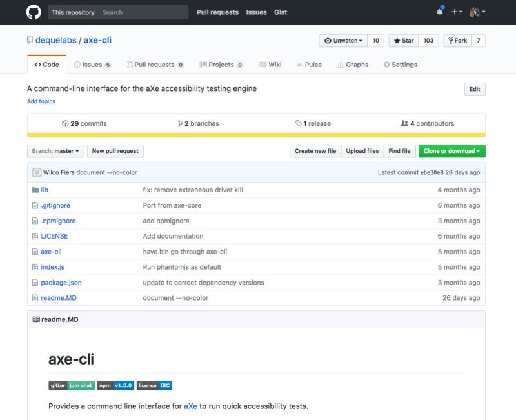
Task: Click the book icon beside readme.MD heading
Action: 37,319
